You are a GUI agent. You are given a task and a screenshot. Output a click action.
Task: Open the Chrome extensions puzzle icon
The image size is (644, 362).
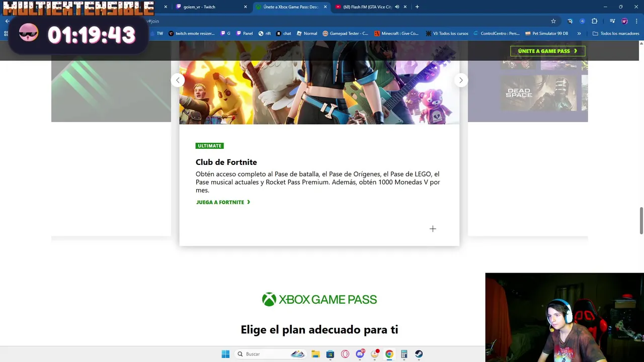595,21
